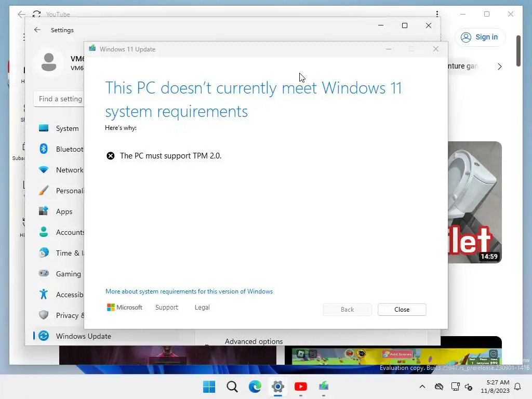This screenshot has height=399, width=532.
Task: Go back in the YouTube window
Action: point(21,14)
